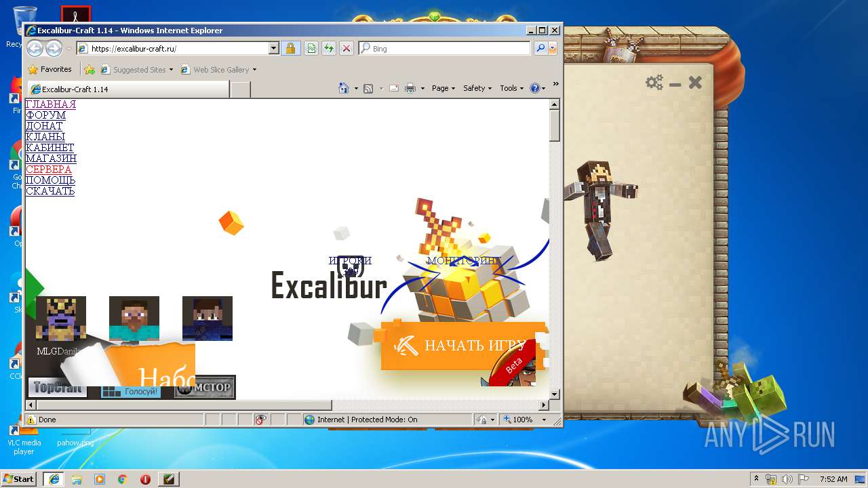This screenshot has width=868, height=488.
Task: Open the Favorites panel label
Action: point(56,69)
